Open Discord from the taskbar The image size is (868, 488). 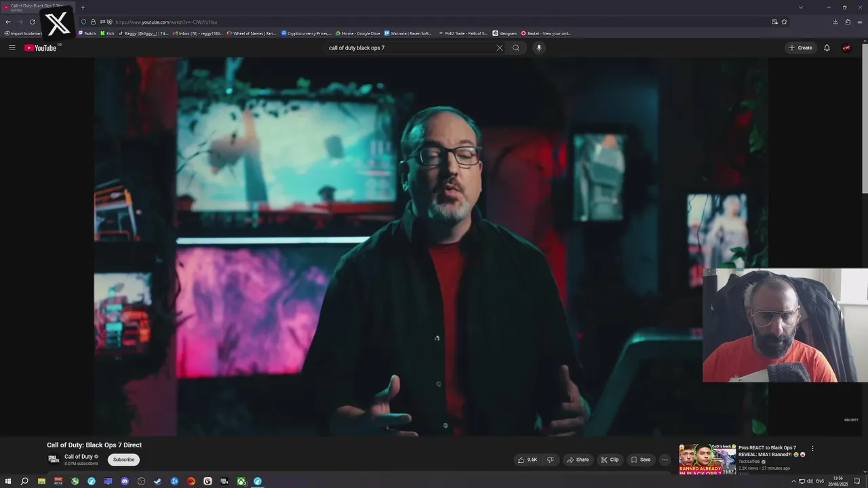click(125, 481)
